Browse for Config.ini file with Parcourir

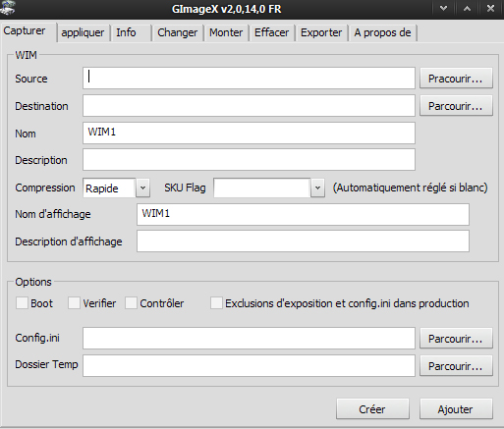[x=456, y=339]
